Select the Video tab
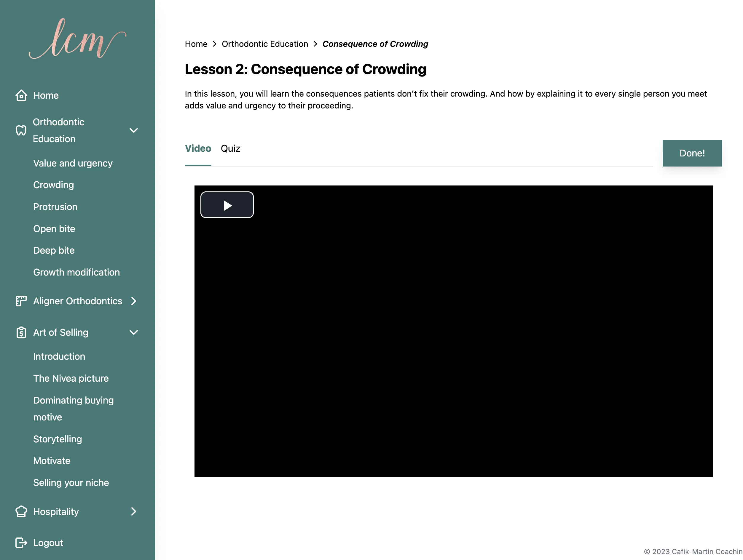The height and width of the screenshot is (560, 743). [198, 148]
